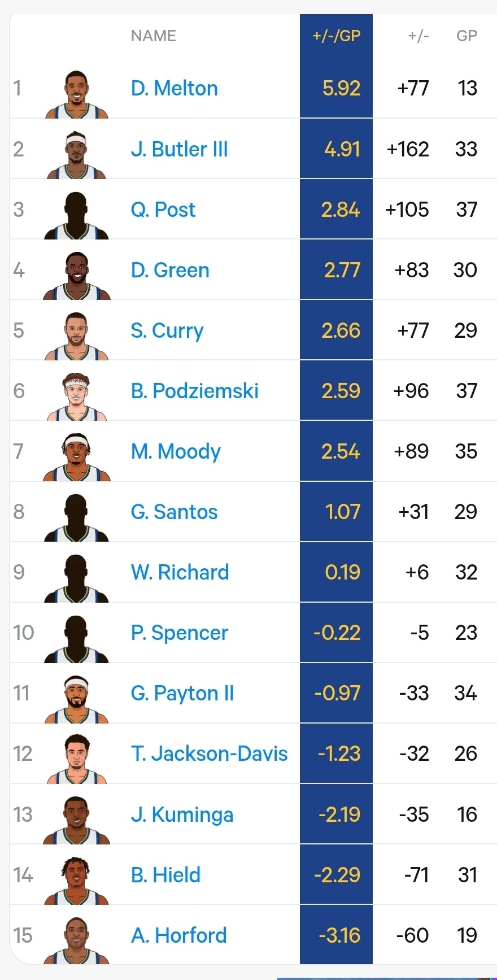Open the silhouette avatar for Q. Post
Image resolution: width=497 pixels, height=980 pixels.
[x=77, y=215]
